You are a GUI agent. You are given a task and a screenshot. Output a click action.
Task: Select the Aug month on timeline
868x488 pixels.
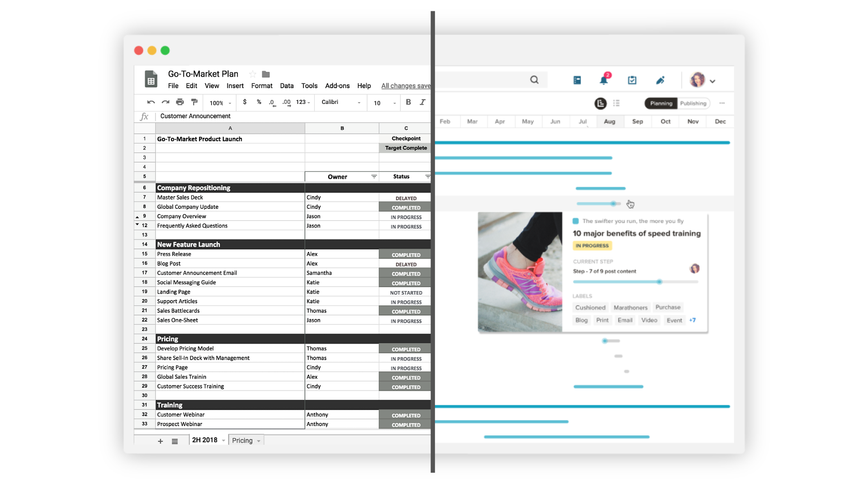click(x=609, y=122)
